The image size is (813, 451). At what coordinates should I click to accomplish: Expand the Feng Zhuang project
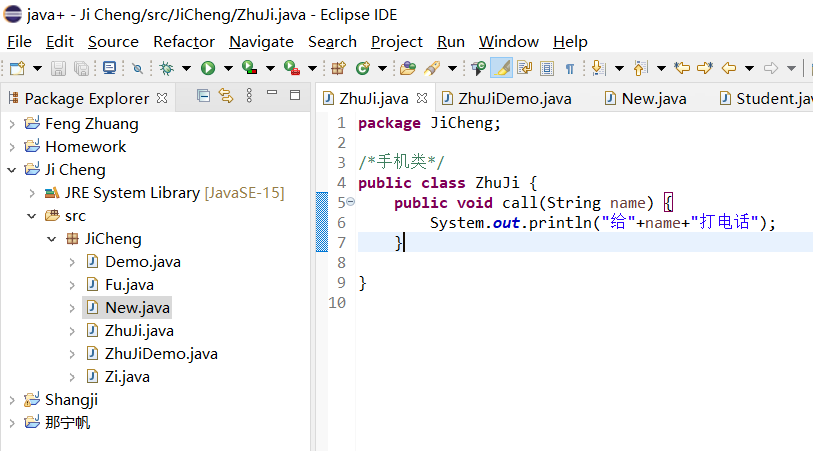coord(12,124)
